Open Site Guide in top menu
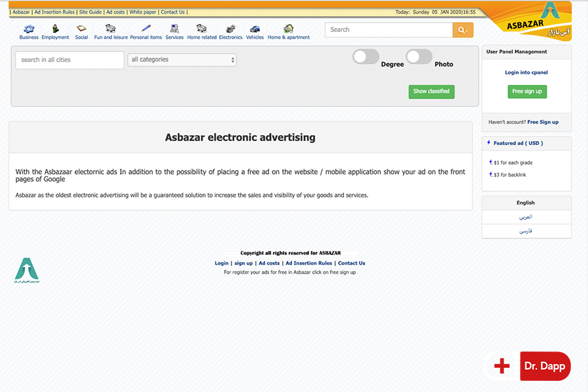Viewport: 588px width, 392px height. [90, 12]
